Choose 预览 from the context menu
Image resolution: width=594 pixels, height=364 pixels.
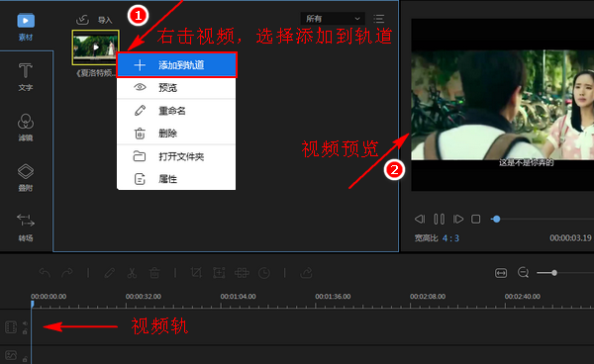click(x=176, y=88)
